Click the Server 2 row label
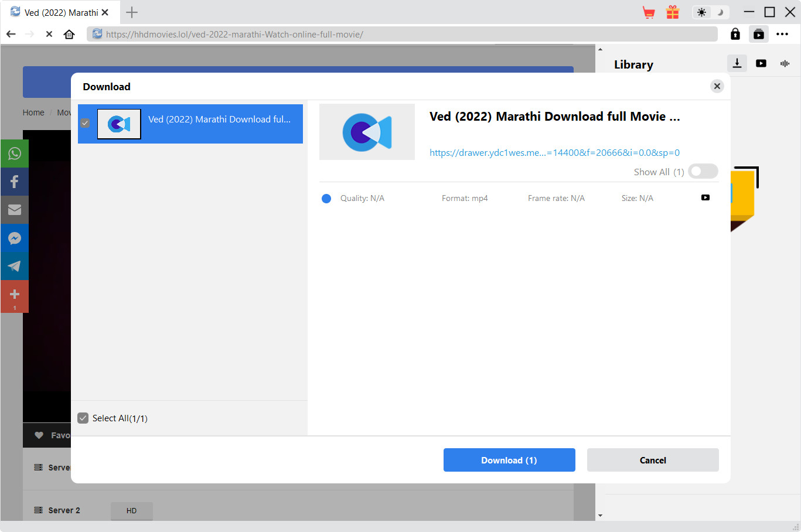Screen dimensions: 801x532 tap(64, 510)
